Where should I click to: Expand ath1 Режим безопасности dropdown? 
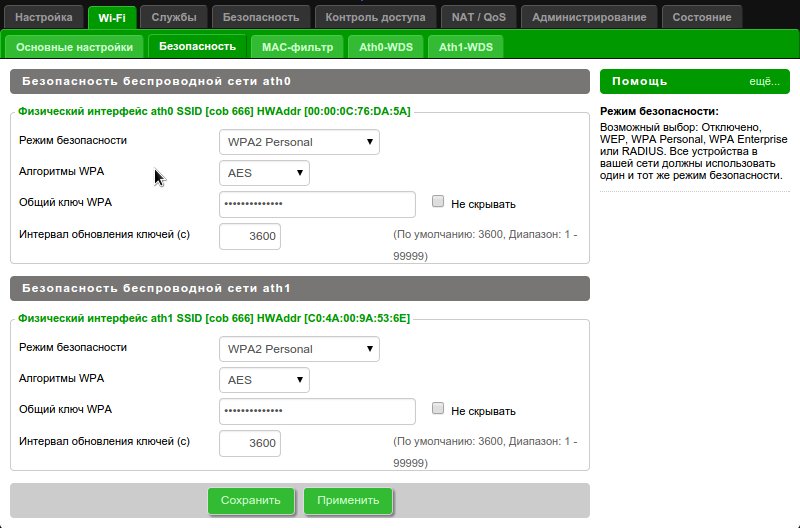[299, 349]
